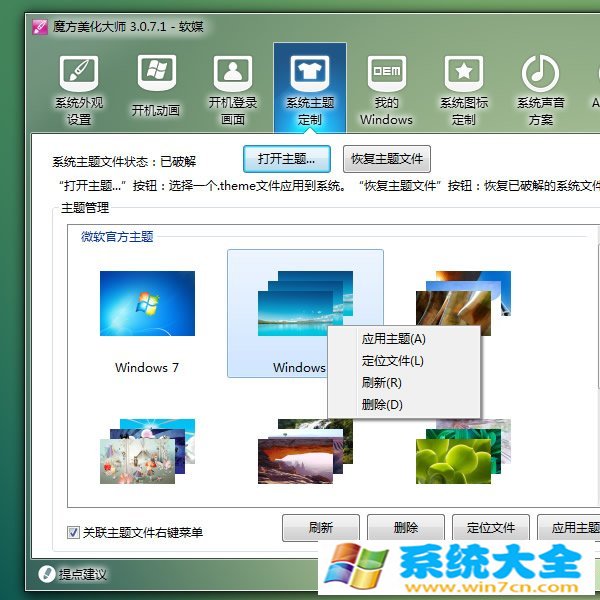Click the 提点建议 pencil icon

[x=47, y=574]
